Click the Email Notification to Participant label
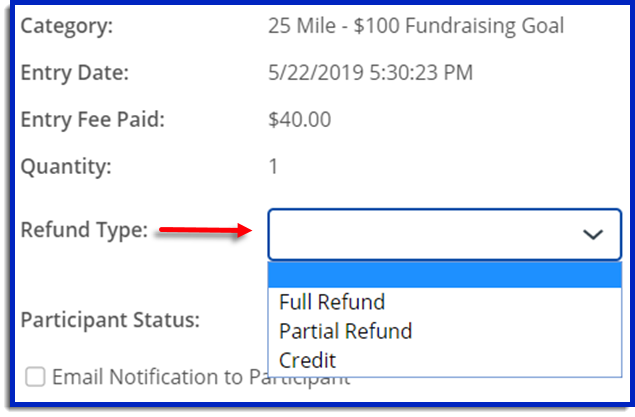The width and height of the screenshot is (635, 417). (200, 377)
